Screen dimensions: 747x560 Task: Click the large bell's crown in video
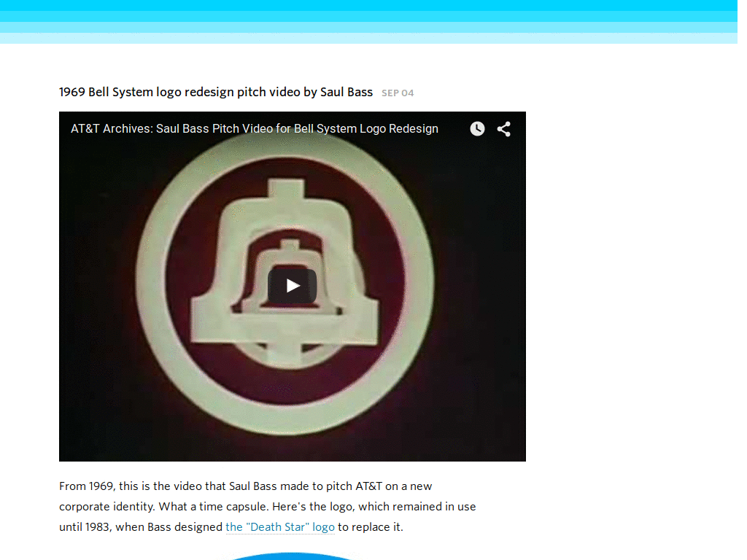tap(292, 192)
